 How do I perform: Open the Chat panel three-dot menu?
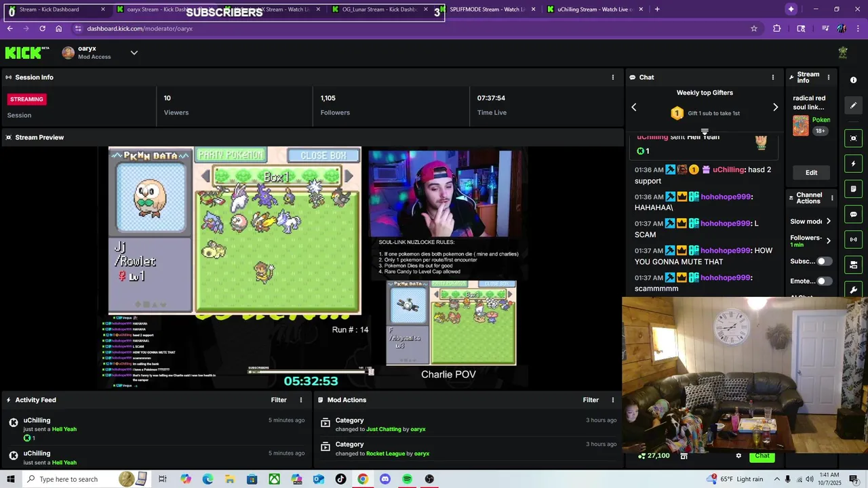(x=772, y=77)
